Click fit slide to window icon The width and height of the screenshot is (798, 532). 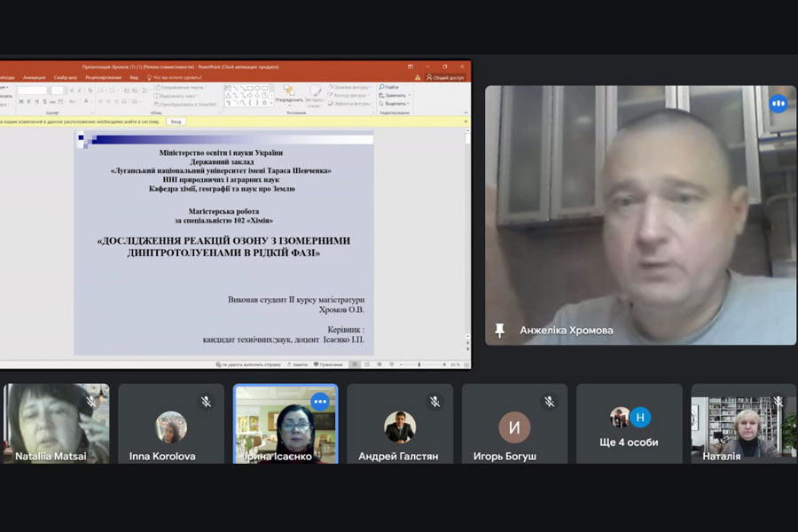pos(466,364)
